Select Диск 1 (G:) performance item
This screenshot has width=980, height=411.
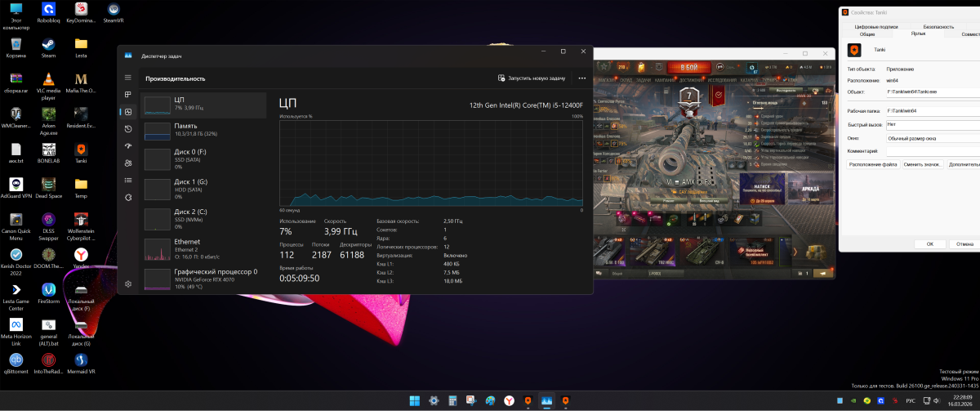point(203,187)
